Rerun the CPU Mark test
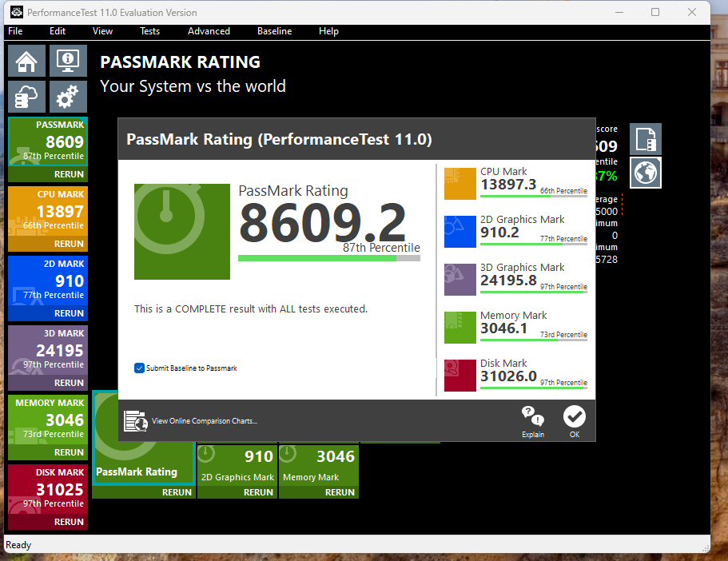Viewport: 728px width, 561px height. click(x=69, y=244)
